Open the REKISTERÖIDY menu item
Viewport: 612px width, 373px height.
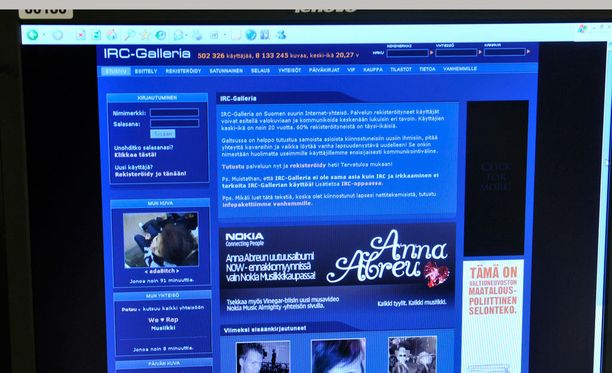[x=183, y=71]
